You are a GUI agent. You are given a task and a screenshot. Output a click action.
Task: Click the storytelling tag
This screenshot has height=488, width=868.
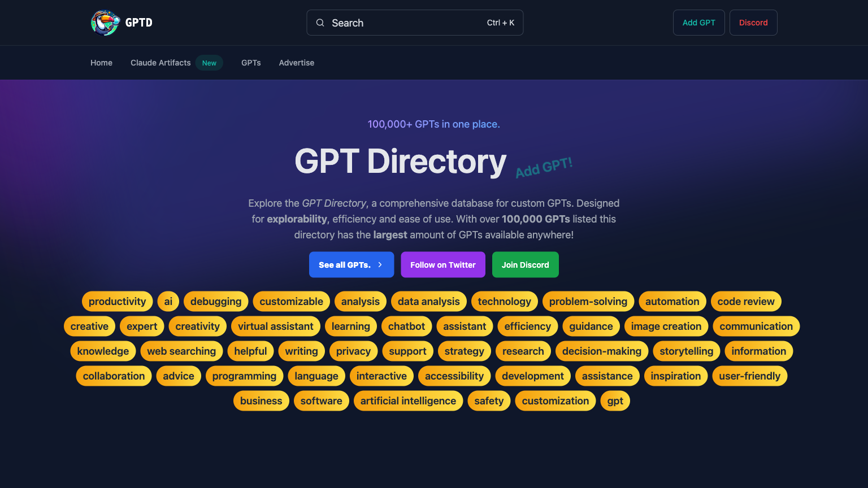coord(686,351)
